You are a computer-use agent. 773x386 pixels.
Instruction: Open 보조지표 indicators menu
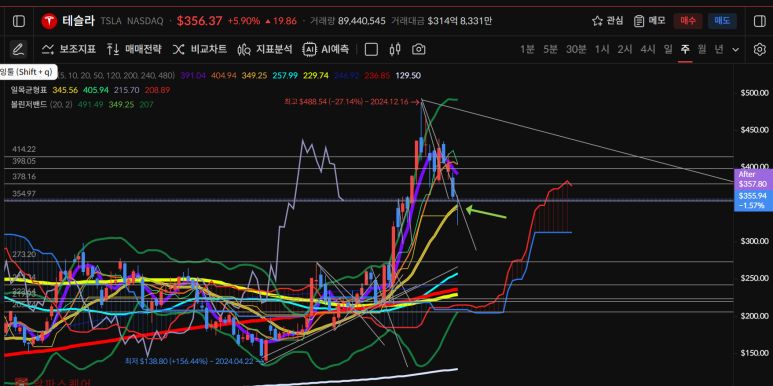(69, 49)
